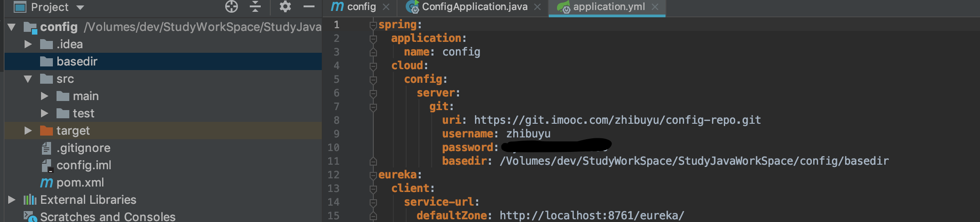Open Project panel settings gear

(285, 6)
